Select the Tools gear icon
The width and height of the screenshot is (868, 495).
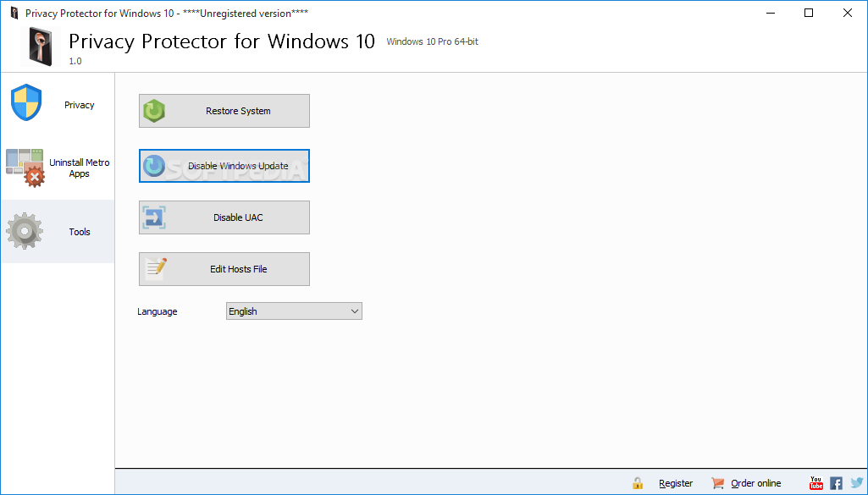[25, 231]
